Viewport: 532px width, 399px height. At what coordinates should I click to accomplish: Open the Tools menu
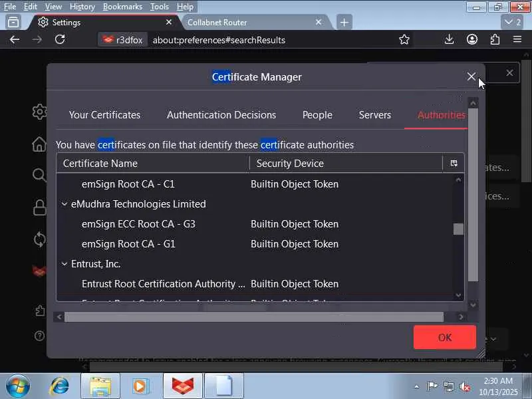159,7
